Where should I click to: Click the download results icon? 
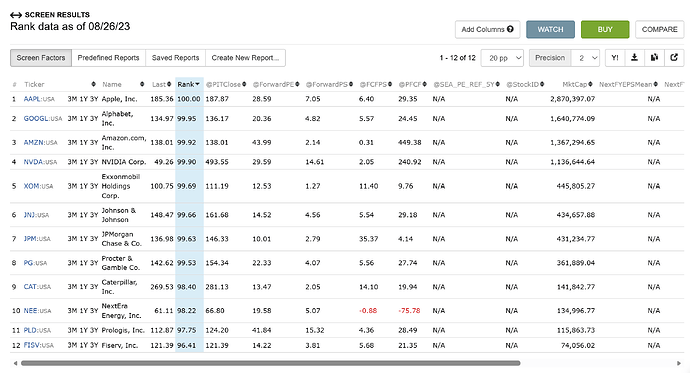[x=634, y=58]
